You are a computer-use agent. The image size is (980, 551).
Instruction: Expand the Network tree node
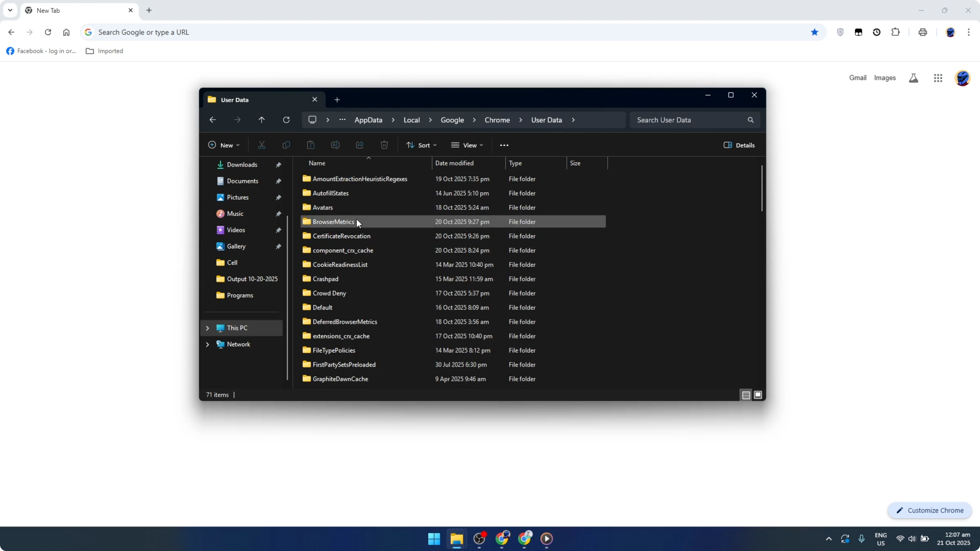click(x=207, y=344)
